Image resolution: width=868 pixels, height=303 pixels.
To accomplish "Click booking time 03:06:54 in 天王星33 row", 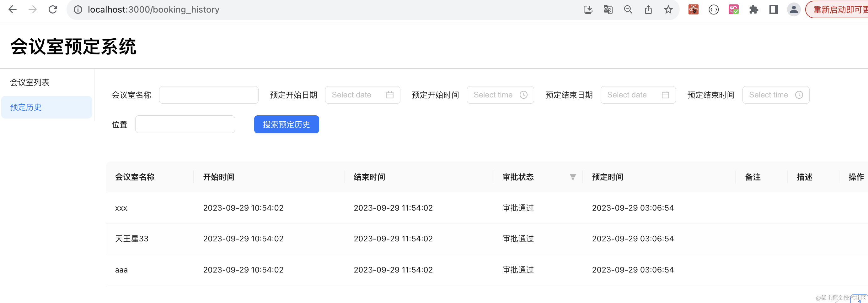I will click(633, 239).
